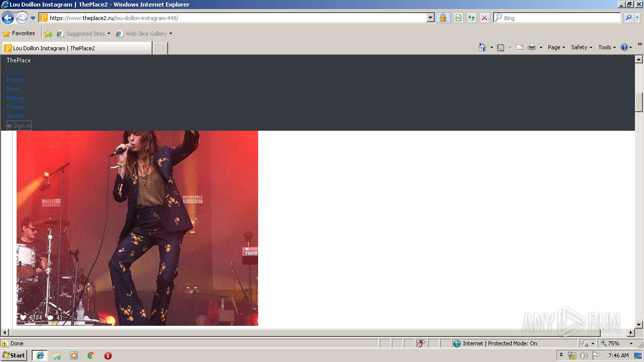The width and height of the screenshot is (644, 362).
Task: Select the Lou Doillon Instagram tab
Action: tap(77, 48)
